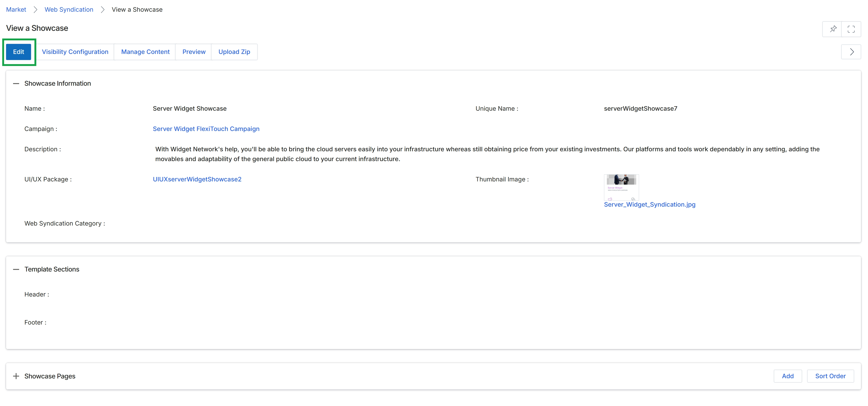This screenshot has width=868, height=406.
Task: Click the Thumbnail Image label
Action: pyautogui.click(x=502, y=179)
